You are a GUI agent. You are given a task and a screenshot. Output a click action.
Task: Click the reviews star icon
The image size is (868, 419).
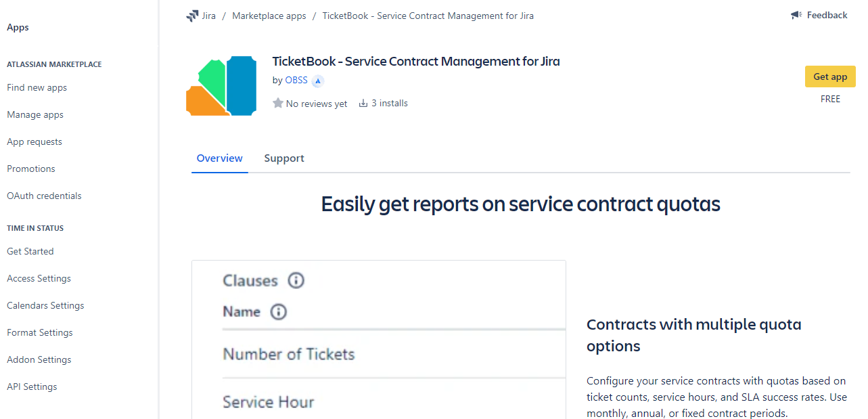277,104
